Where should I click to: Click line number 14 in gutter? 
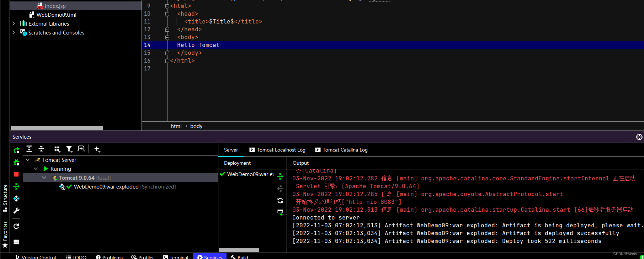pyautogui.click(x=147, y=45)
